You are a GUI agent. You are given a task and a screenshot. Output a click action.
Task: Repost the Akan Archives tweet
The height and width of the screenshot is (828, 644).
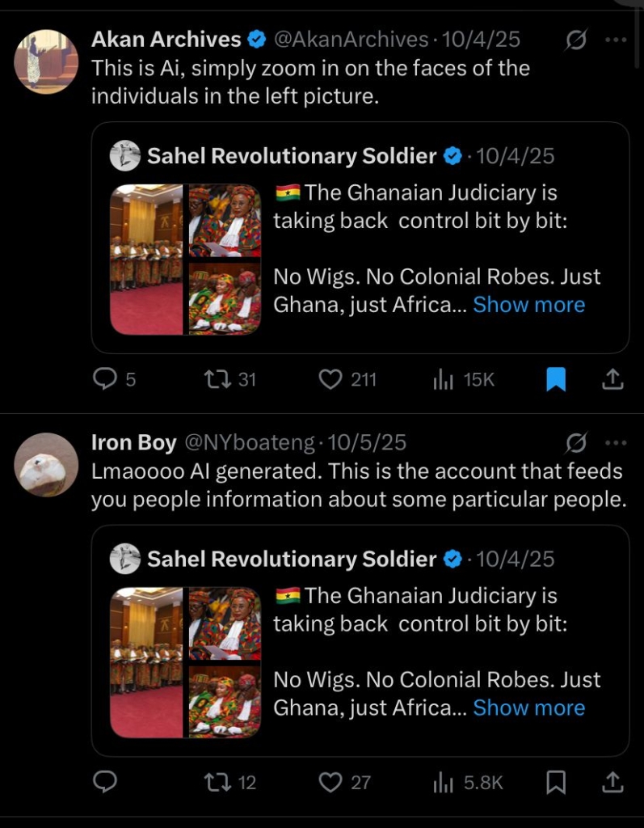point(215,378)
